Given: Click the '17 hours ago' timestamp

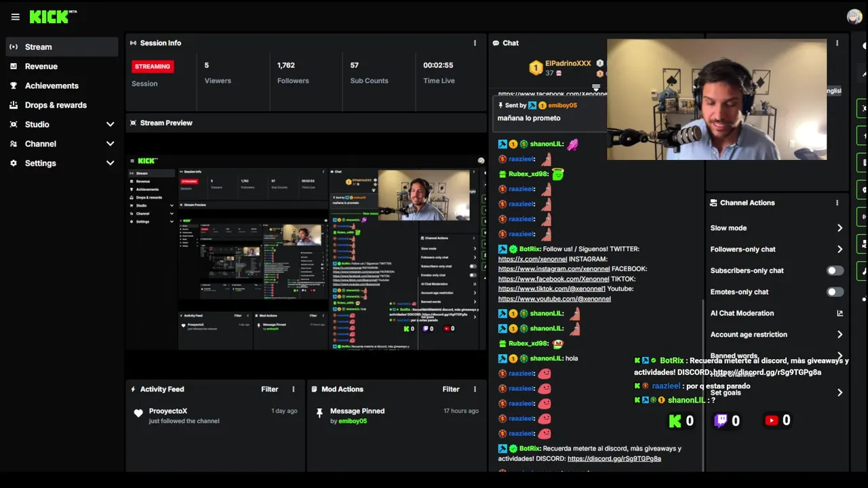Looking at the screenshot, I should (461, 411).
